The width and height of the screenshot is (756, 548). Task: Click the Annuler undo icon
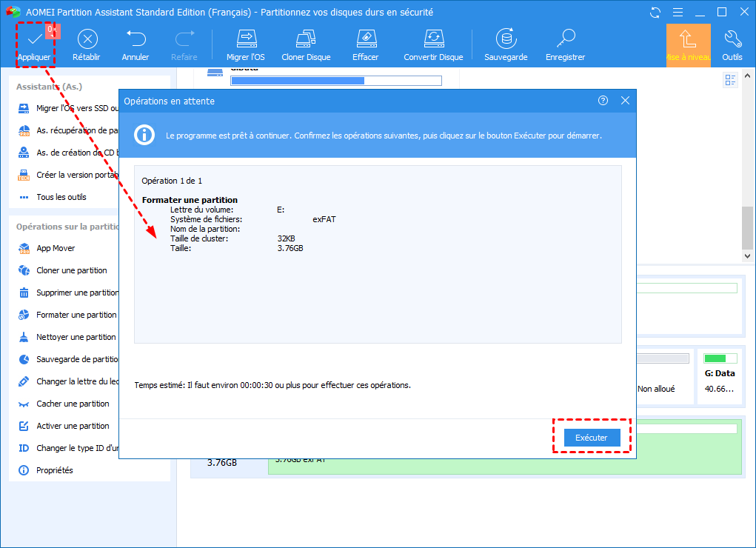pos(136,39)
